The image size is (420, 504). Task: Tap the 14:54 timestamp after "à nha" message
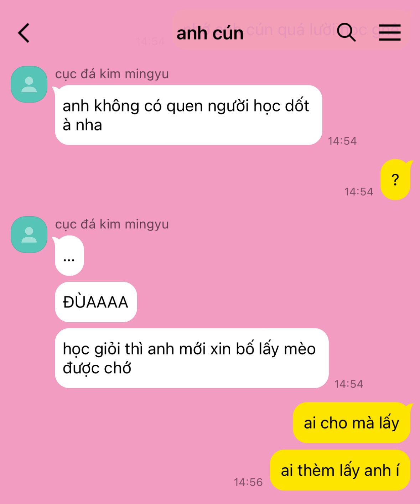pos(342,141)
